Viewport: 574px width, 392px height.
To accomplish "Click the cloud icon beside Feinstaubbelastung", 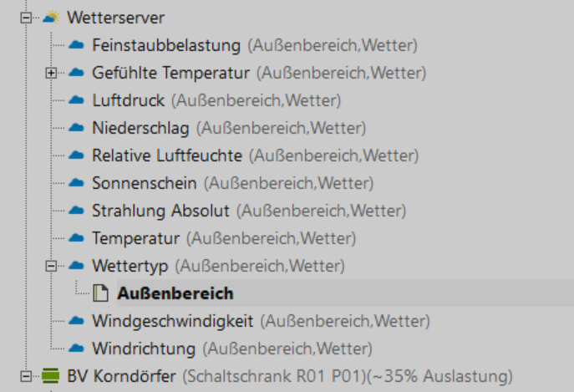I will 77,45.
